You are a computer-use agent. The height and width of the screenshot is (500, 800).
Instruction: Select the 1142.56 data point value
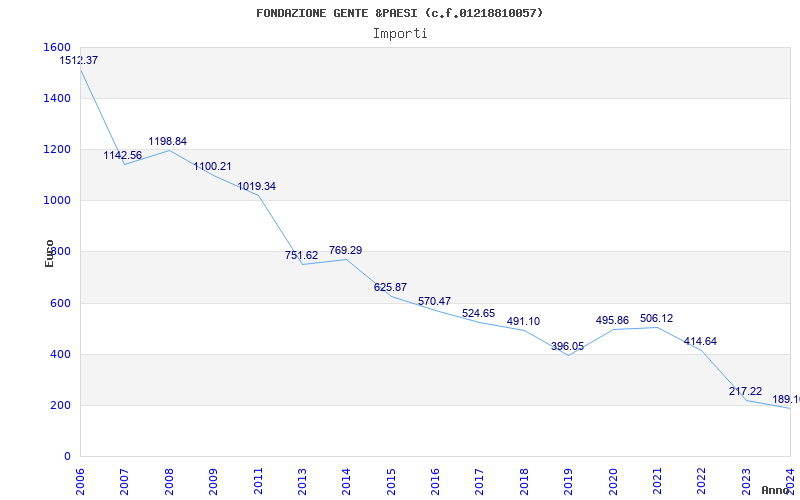pos(123,156)
